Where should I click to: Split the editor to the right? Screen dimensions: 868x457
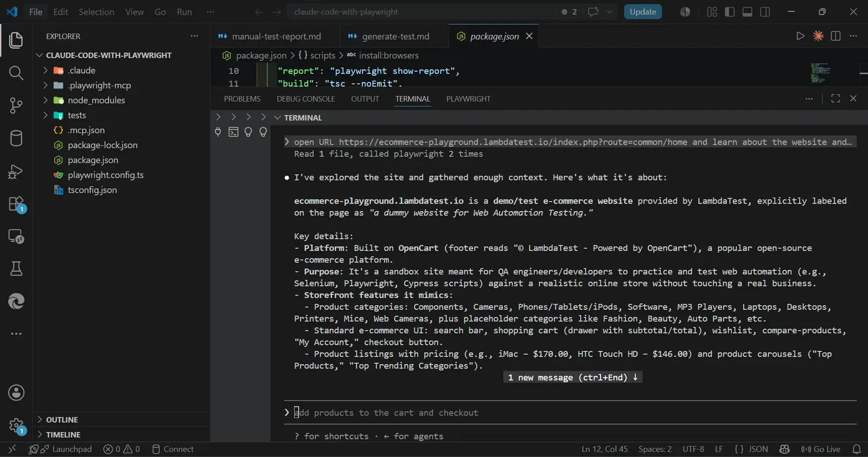(835, 36)
